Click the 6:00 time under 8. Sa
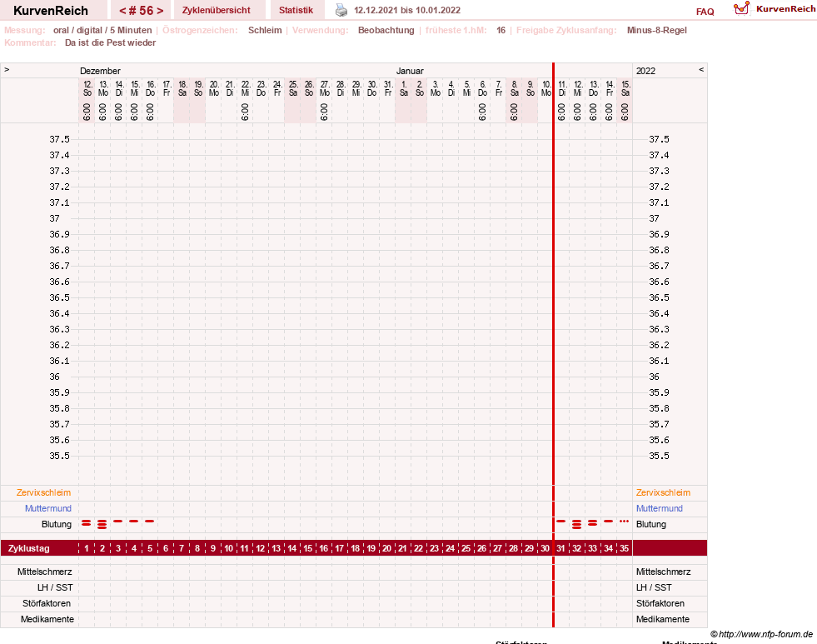This screenshot has width=817, height=644. (514, 112)
